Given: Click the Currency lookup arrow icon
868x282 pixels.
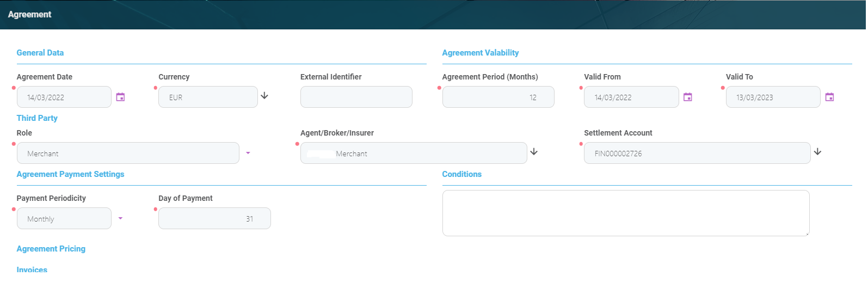Looking at the screenshot, I should click(264, 96).
